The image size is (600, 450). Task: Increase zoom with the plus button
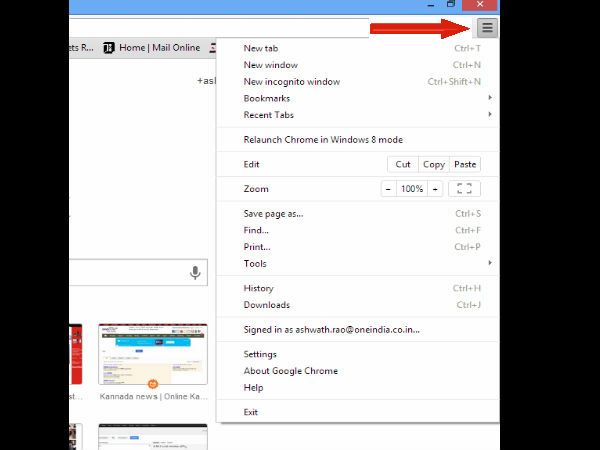[x=435, y=189]
